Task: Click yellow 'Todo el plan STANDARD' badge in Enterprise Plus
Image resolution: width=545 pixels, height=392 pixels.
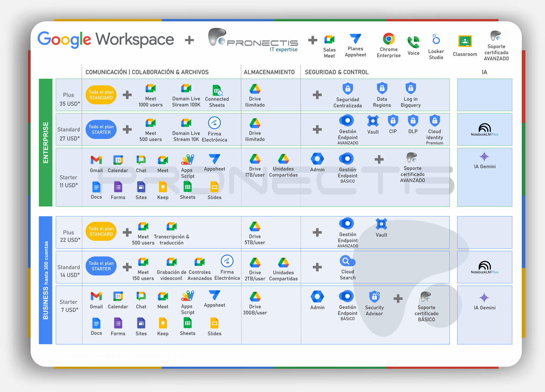Action: (101, 95)
